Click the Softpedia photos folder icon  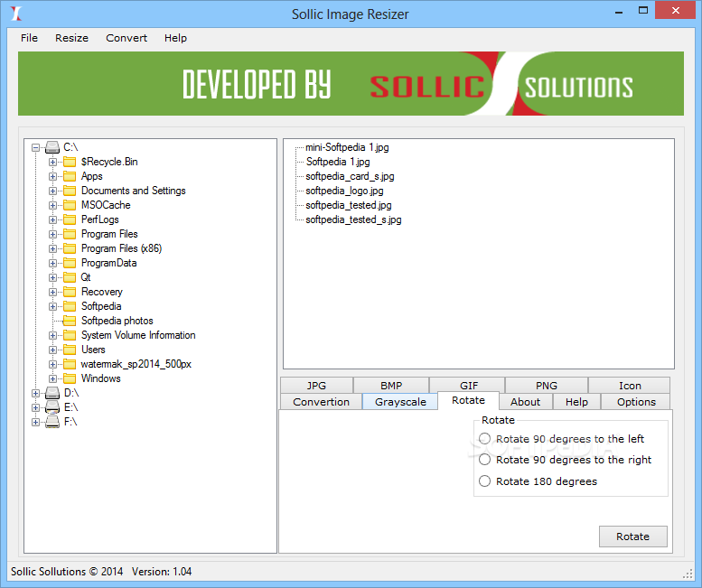click(x=70, y=321)
